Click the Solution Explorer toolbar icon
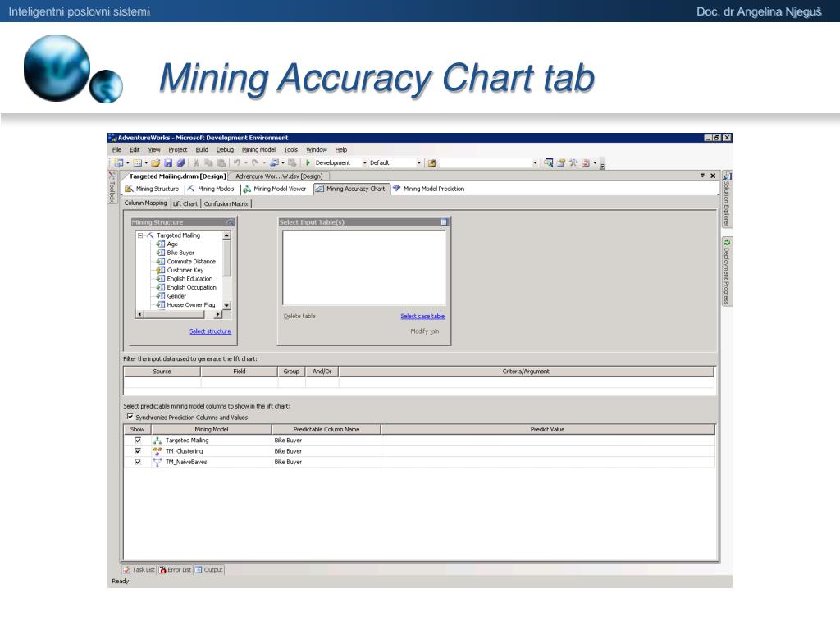Viewport: 840px width, 630px height. click(x=549, y=163)
